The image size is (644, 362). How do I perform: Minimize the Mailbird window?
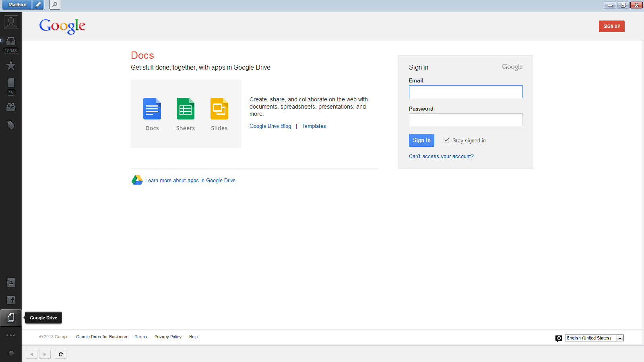click(x=610, y=5)
